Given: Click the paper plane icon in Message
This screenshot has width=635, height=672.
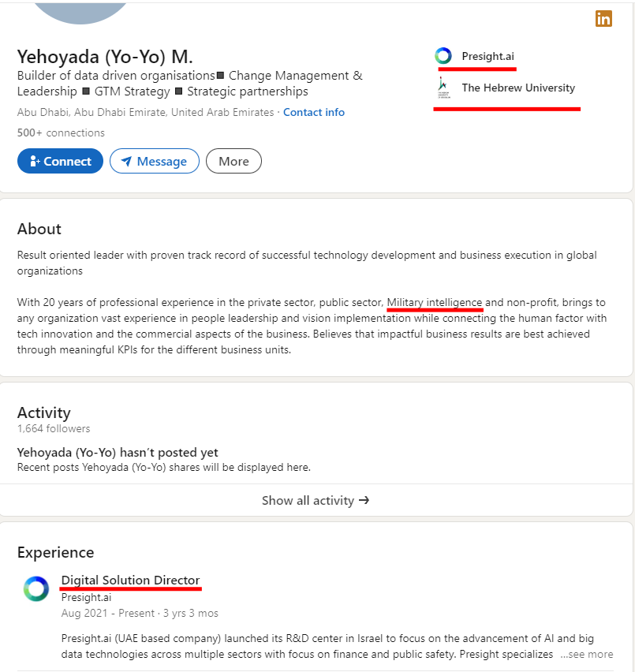Looking at the screenshot, I should (126, 161).
